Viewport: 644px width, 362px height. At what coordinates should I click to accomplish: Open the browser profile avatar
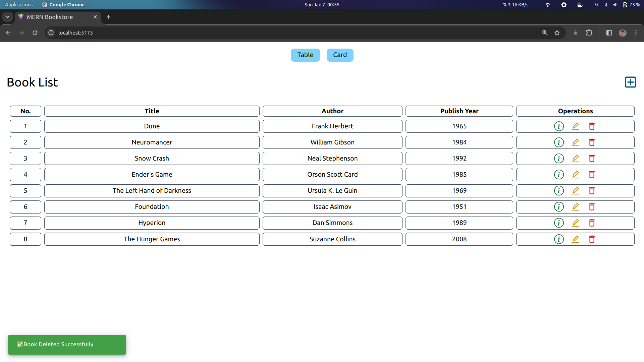coord(623,33)
